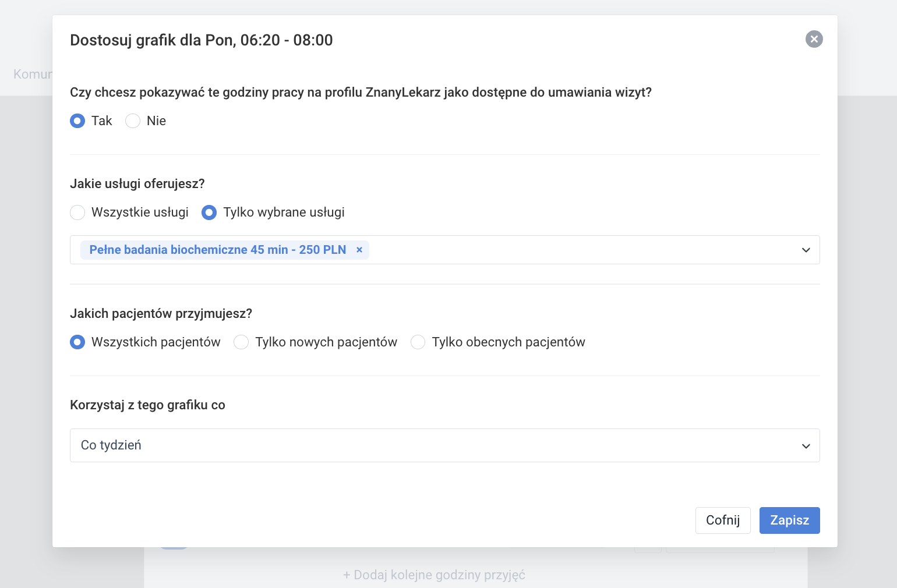Viewport: 897px width, 588px height.
Task: Open the 'Co tydzień' frequency list
Action: (408, 445)
